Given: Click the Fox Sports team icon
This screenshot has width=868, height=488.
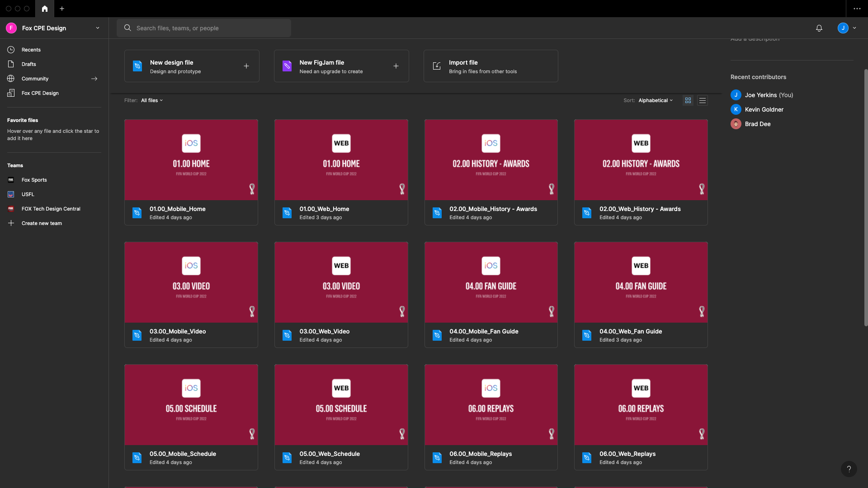Looking at the screenshot, I should point(11,180).
